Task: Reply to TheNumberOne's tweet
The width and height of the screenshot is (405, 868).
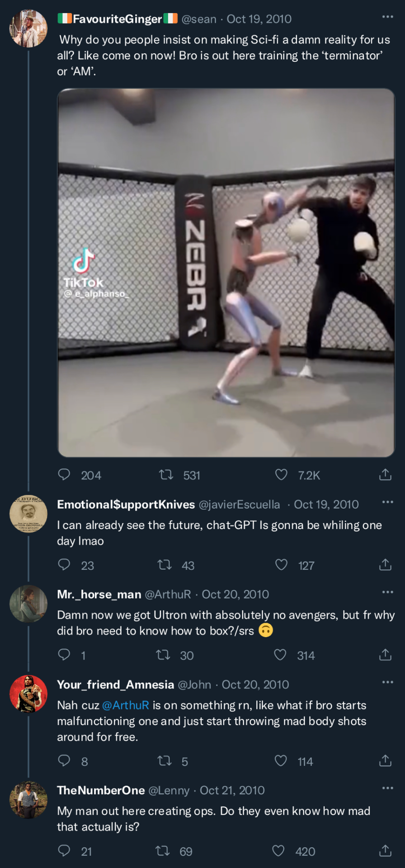Action: (x=64, y=851)
